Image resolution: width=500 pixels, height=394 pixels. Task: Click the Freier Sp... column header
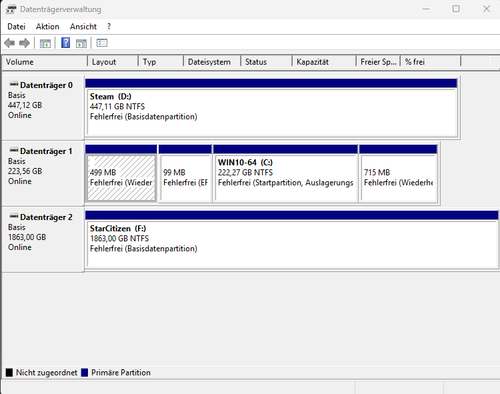378,62
